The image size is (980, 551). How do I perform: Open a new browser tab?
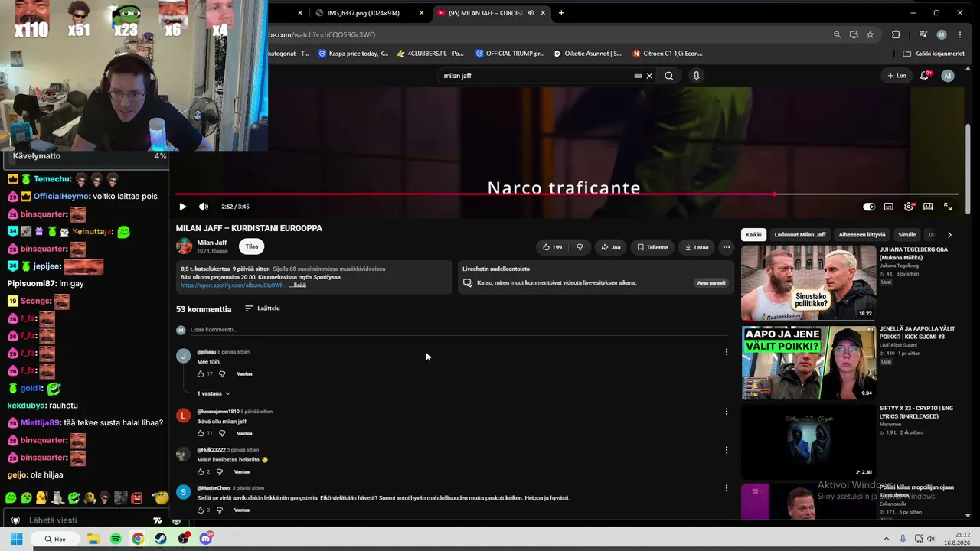[x=561, y=13]
